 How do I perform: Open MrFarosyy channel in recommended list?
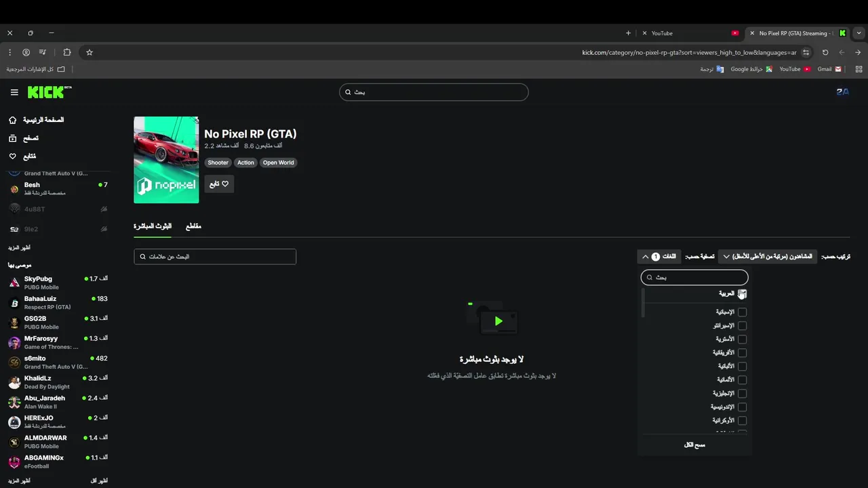pos(58,342)
